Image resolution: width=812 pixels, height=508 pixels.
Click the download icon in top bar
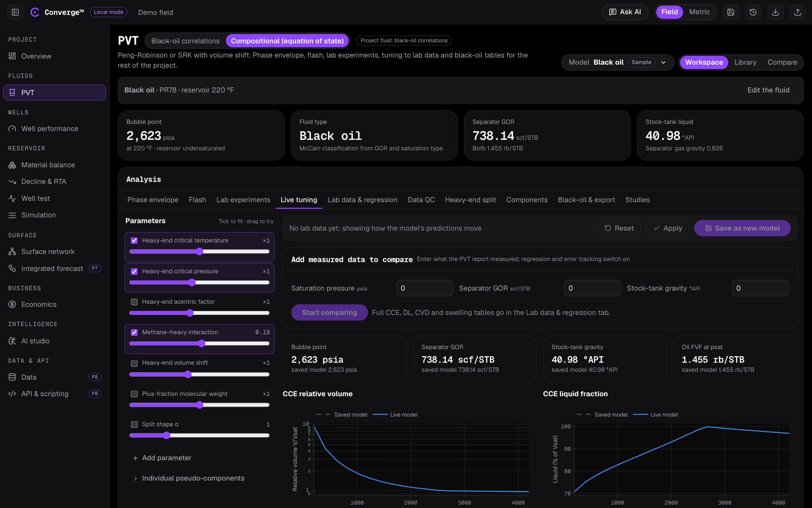[775, 12]
